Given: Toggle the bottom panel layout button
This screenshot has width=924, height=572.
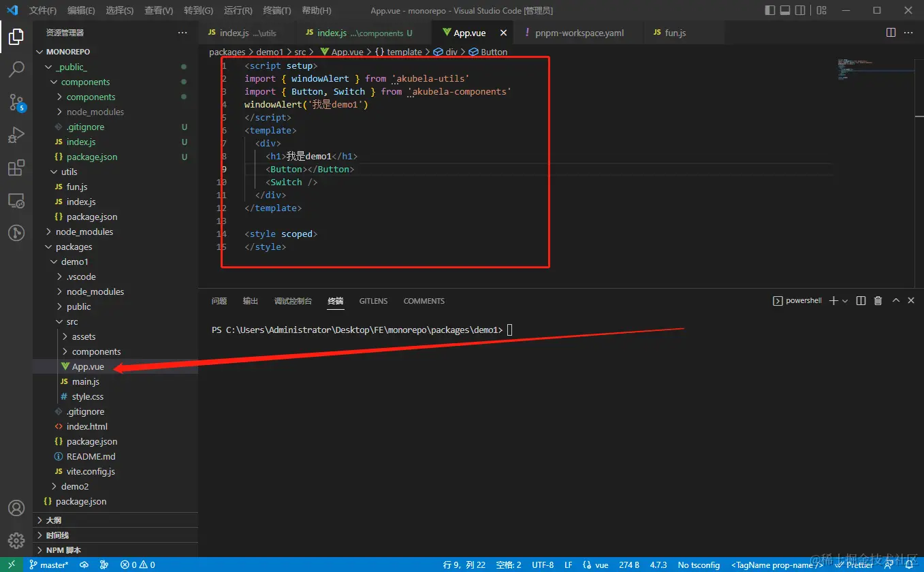Looking at the screenshot, I should point(785,10).
